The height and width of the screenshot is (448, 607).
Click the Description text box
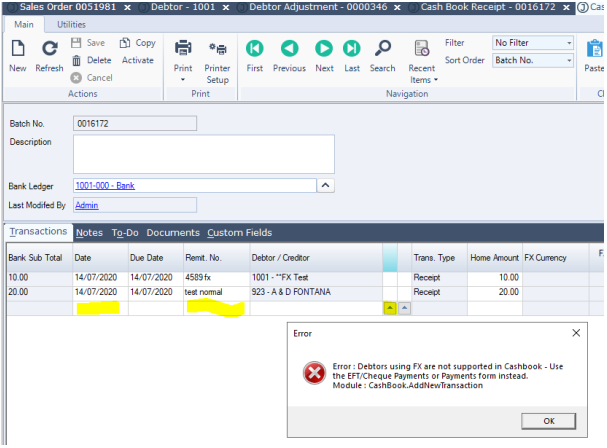(x=204, y=154)
